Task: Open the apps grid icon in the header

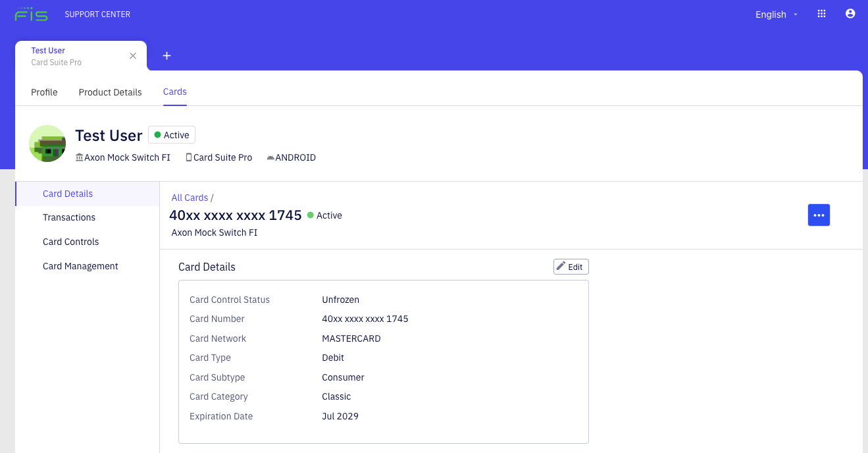Action: click(x=821, y=13)
